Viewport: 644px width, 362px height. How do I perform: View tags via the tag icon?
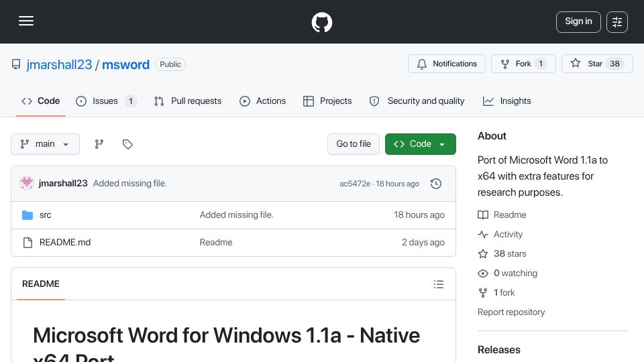point(127,144)
